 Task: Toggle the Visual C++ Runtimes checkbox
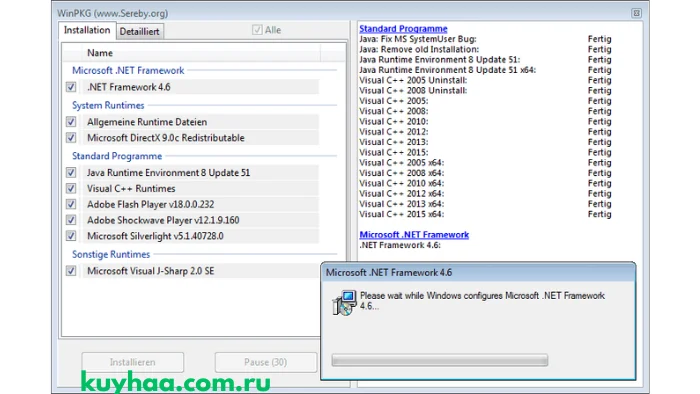(x=71, y=189)
